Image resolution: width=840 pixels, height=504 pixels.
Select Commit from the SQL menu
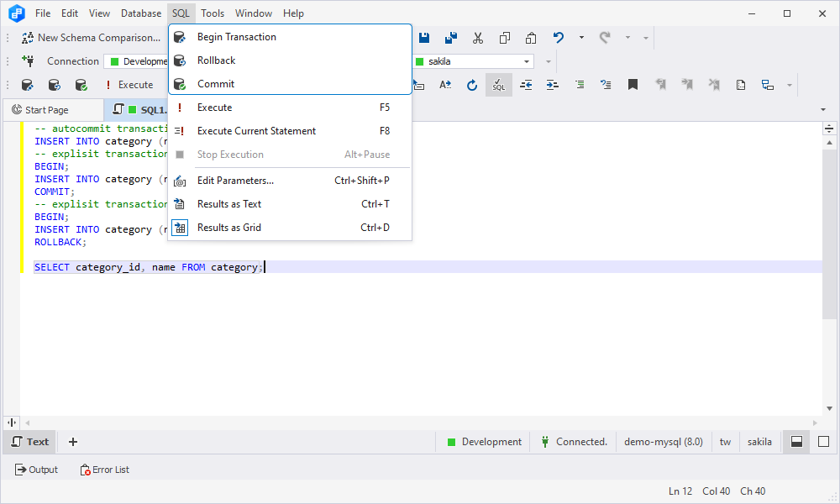click(290, 84)
